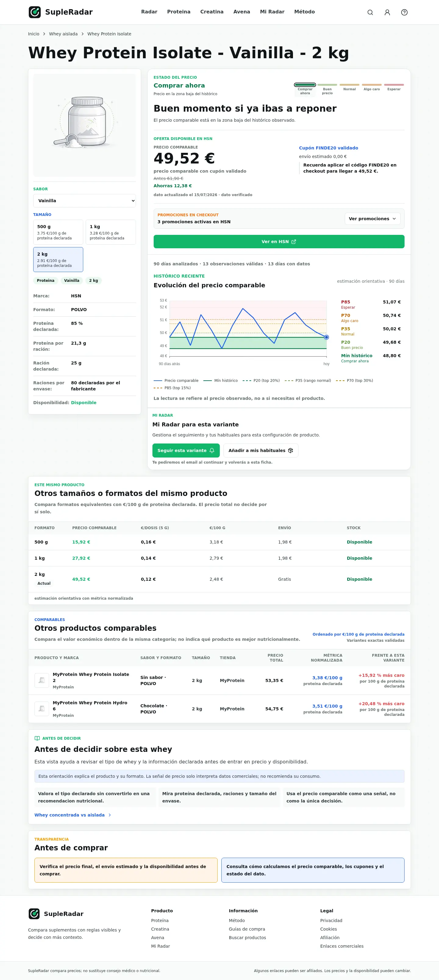This screenshot has width=439, height=980.
Task: Open footer Método link
Action: click(237, 920)
